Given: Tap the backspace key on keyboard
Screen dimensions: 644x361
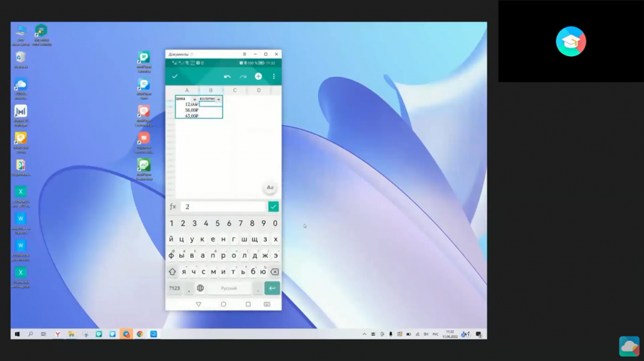Looking at the screenshot, I should [274, 272].
